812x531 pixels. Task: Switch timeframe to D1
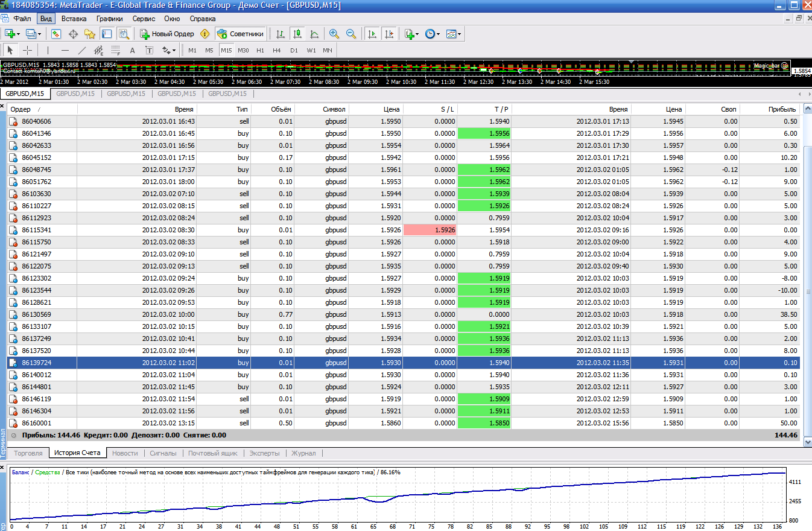pyautogui.click(x=294, y=50)
